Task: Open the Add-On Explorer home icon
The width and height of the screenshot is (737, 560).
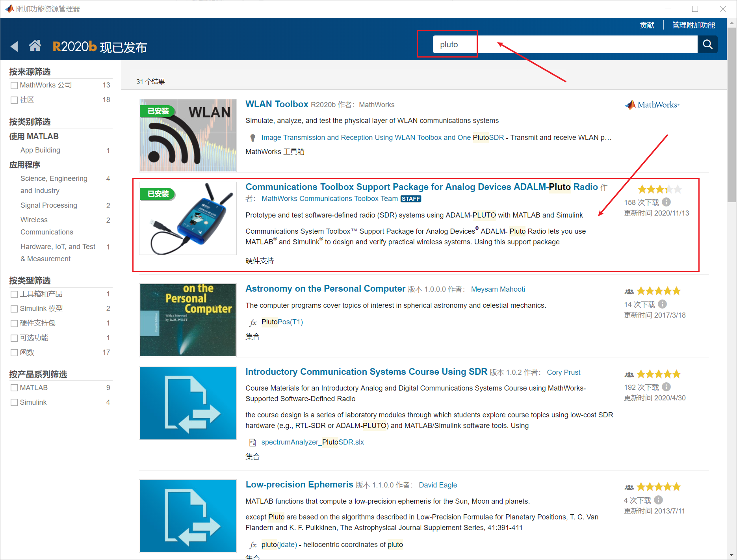Action: (35, 46)
